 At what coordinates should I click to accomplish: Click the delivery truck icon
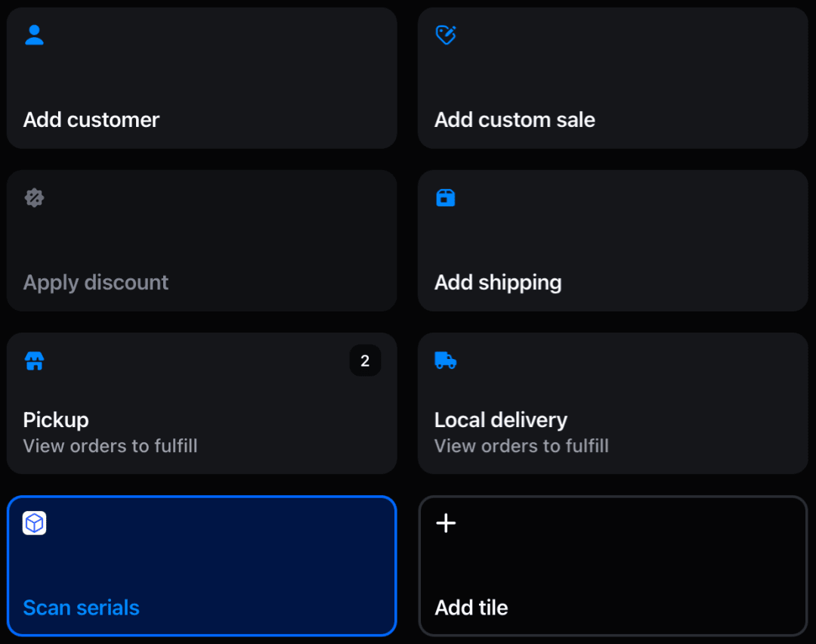446,361
